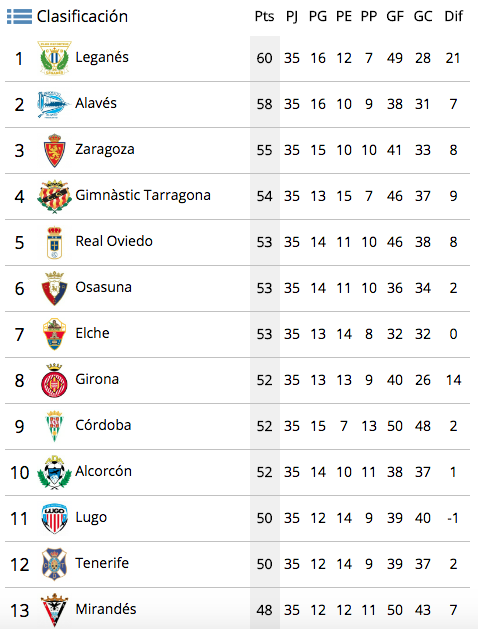Sort standings by GF column header

(395, 16)
